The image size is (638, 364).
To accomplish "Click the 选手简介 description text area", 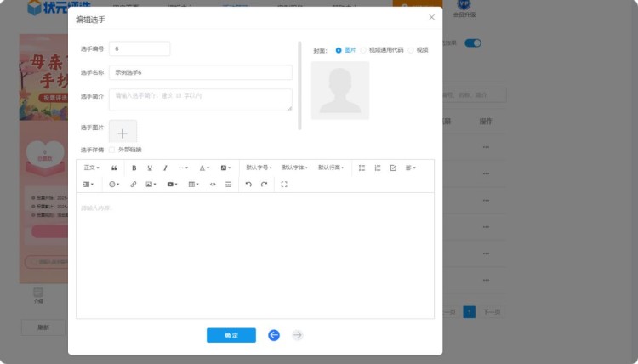I will pos(200,100).
